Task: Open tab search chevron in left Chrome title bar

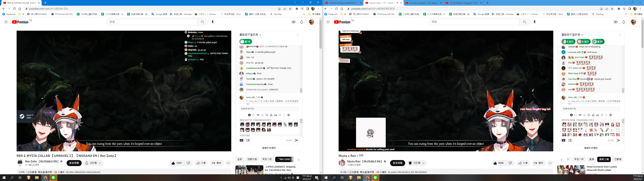Action: pyautogui.click(x=295, y=3)
